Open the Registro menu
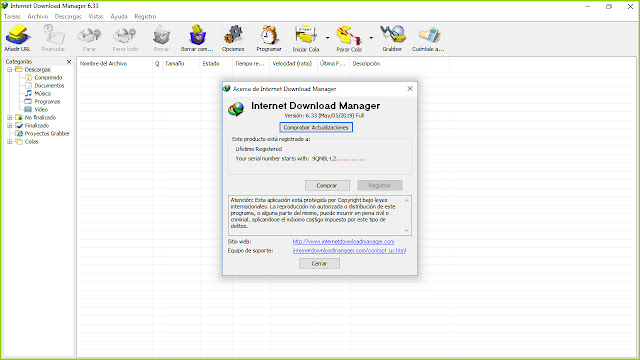640x360 pixels. (145, 16)
